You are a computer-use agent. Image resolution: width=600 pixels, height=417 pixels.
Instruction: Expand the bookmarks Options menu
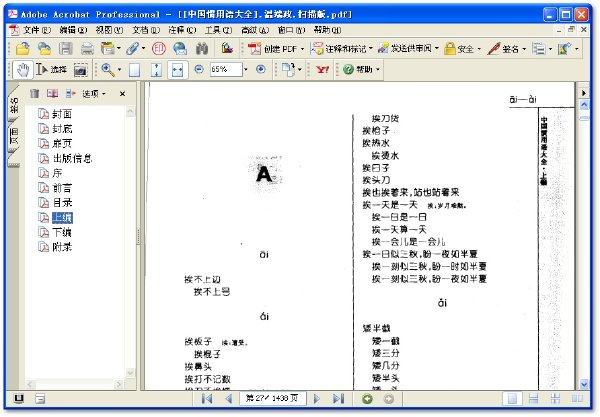coord(94,94)
